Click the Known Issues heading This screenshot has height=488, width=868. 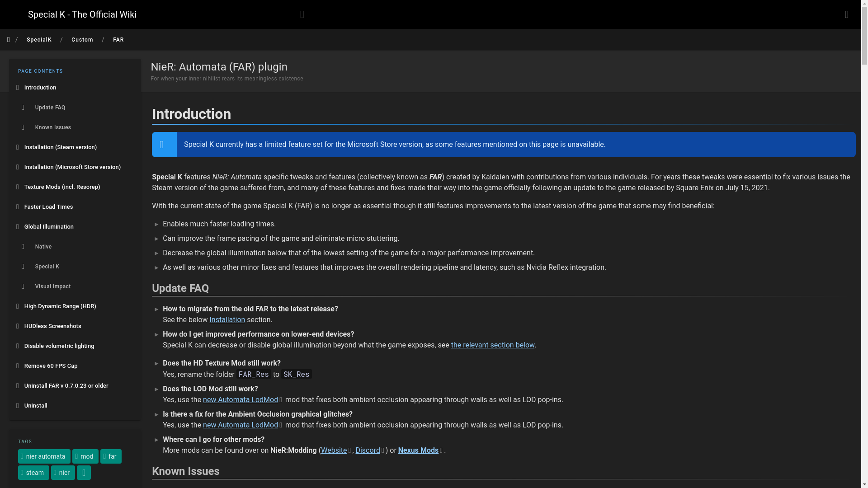[x=186, y=471]
